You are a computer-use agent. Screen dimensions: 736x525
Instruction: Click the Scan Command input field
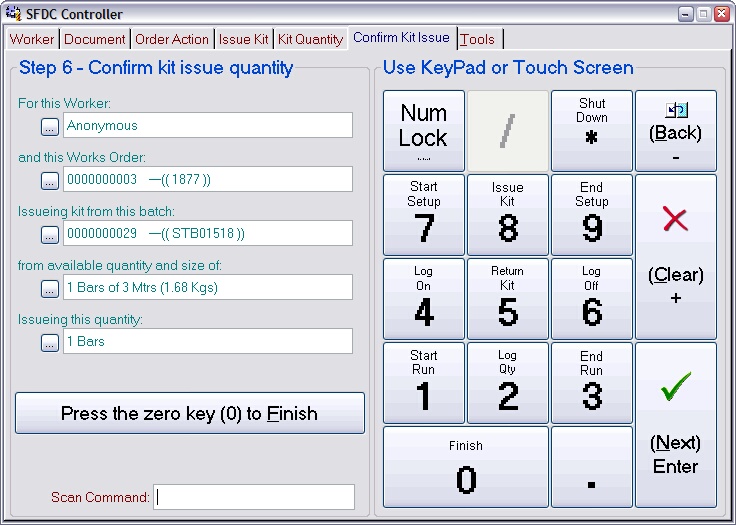click(255, 497)
